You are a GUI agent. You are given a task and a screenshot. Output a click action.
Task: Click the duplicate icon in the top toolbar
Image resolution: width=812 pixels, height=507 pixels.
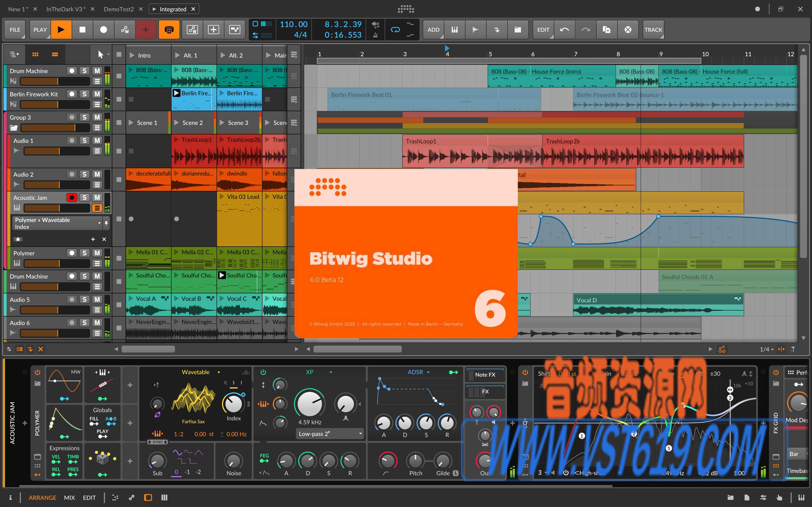tap(606, 30)
